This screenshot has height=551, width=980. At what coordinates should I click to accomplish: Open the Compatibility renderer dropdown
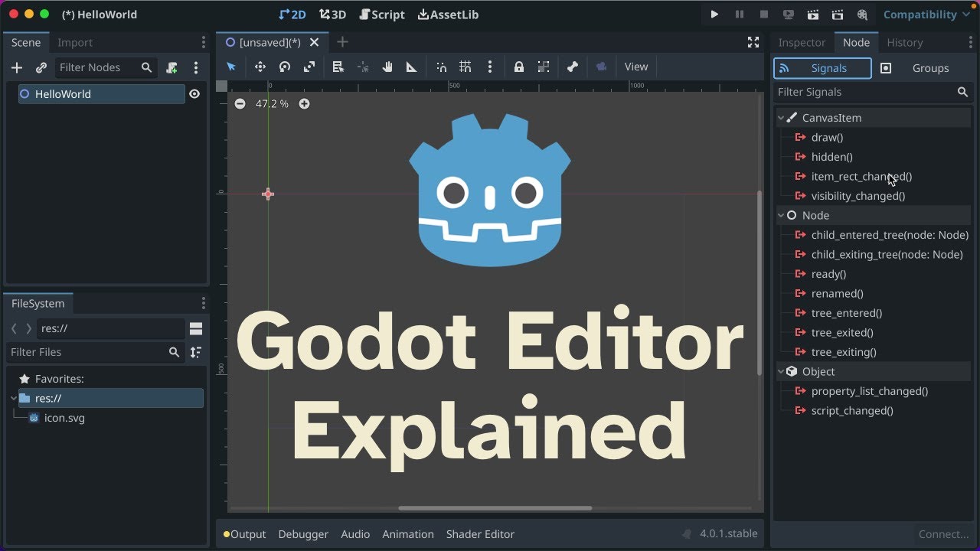coord(926,15)
